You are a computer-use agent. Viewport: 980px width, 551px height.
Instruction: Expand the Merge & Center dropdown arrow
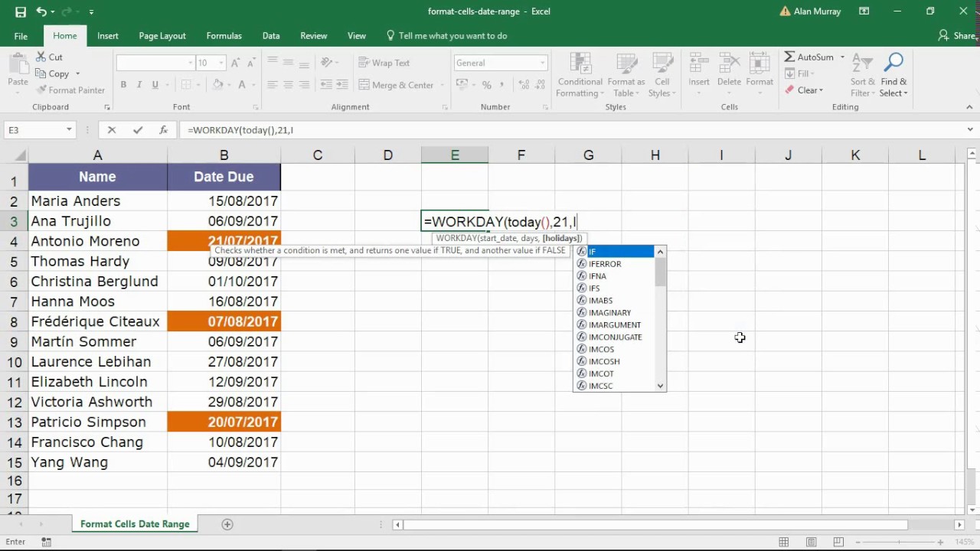(x=441, y=85)
